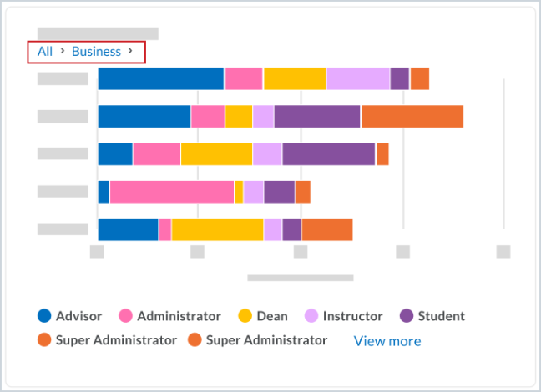
Task: Click the first Super Administrator legend circle
Action: point(44,340)
